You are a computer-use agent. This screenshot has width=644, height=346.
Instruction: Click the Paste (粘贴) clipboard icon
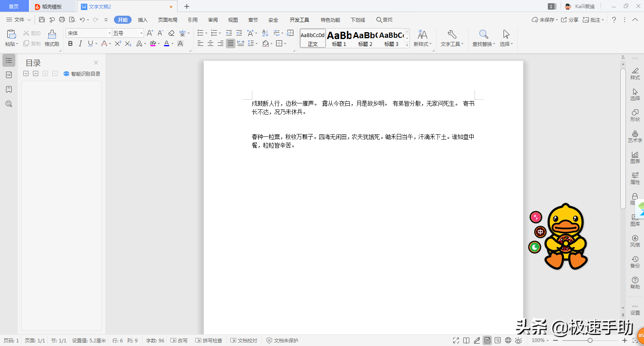point(11,34)
